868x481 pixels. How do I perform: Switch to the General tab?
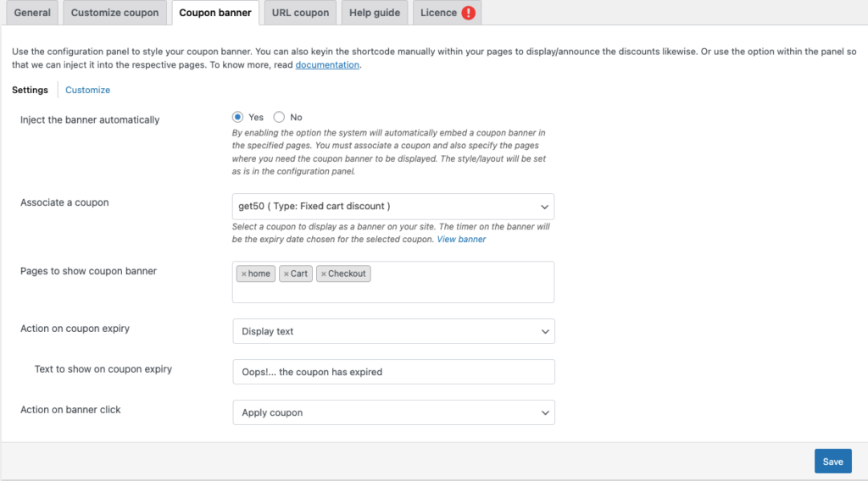tap(32, 13)
